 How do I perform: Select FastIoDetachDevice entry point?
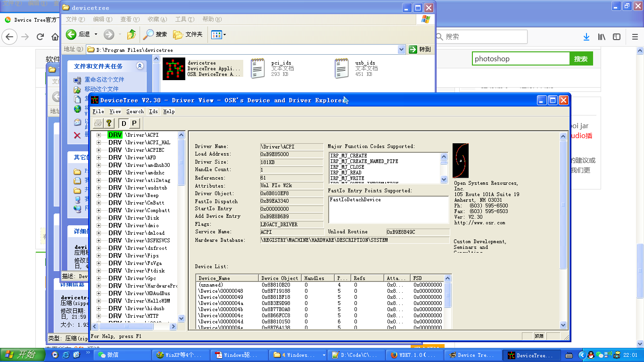coord(355,199)
